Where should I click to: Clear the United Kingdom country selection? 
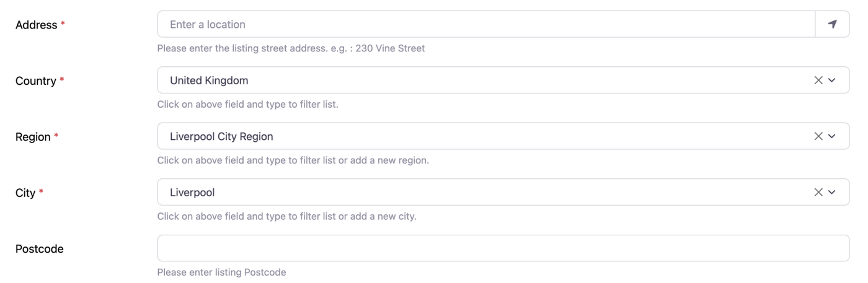(818, 81)
